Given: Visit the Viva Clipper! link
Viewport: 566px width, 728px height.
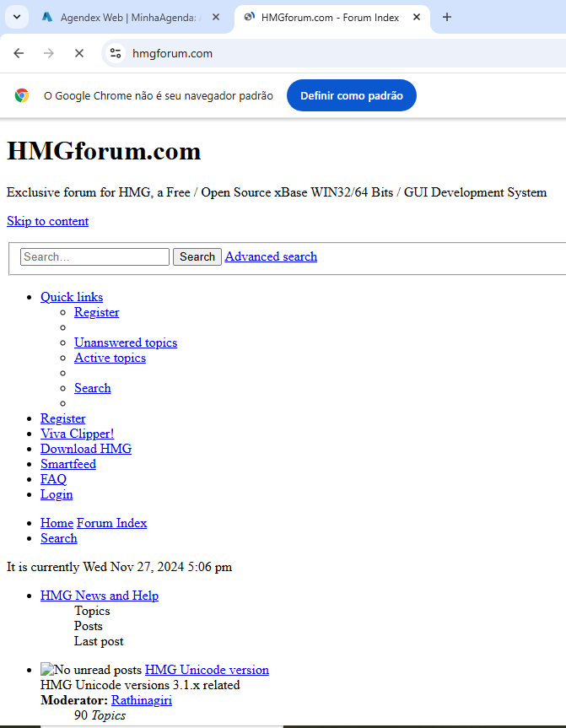Looking at the screenshot, I should (77, 434).
